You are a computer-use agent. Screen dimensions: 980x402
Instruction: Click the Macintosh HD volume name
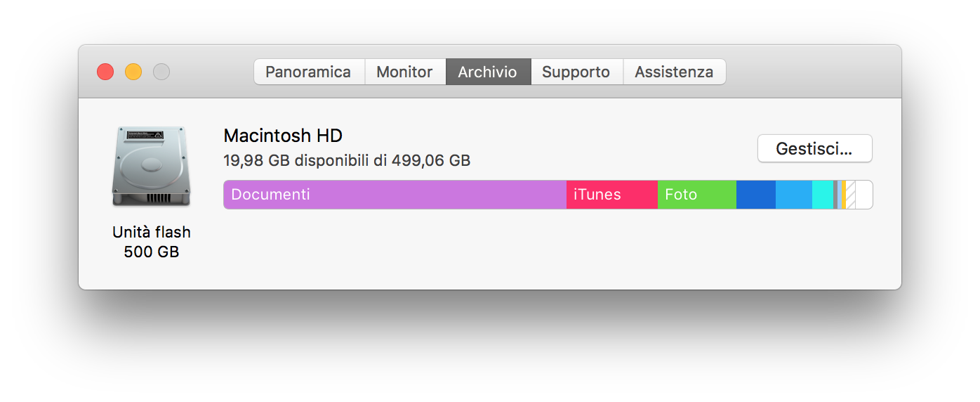283,136
